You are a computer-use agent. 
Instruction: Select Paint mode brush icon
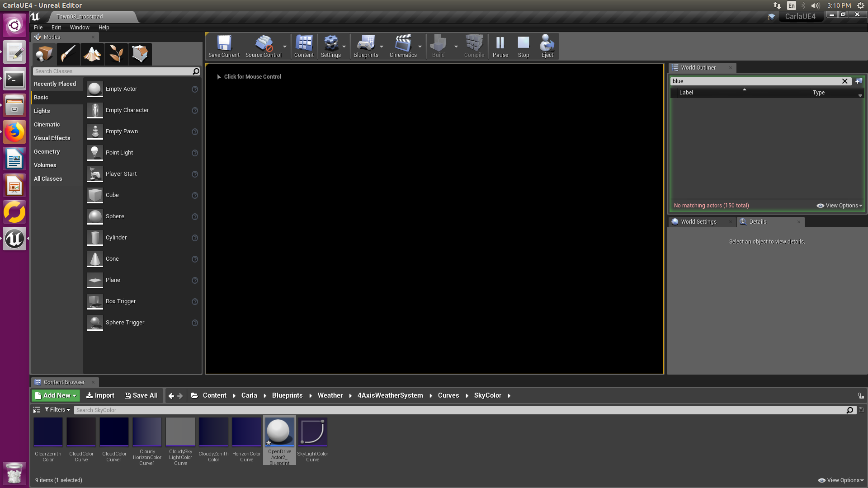pyautogui.click(x=68, y=54)
